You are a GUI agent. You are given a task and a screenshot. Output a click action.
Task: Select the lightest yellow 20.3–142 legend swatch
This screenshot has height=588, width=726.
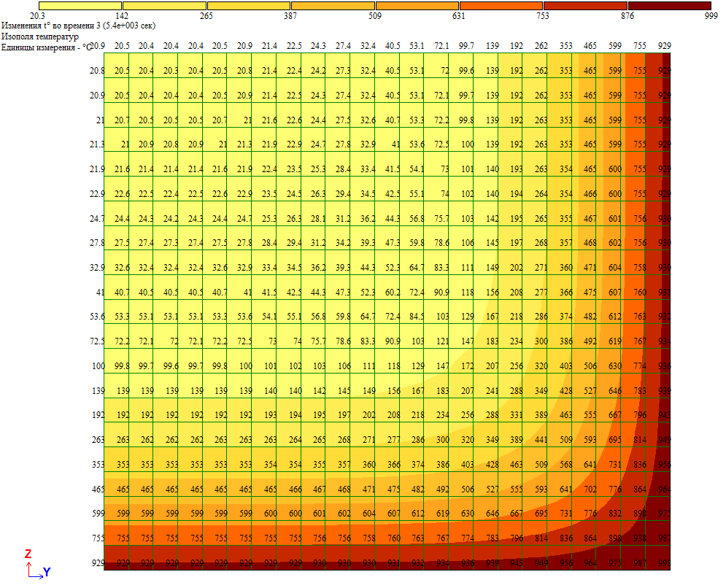tap(77, 6)
